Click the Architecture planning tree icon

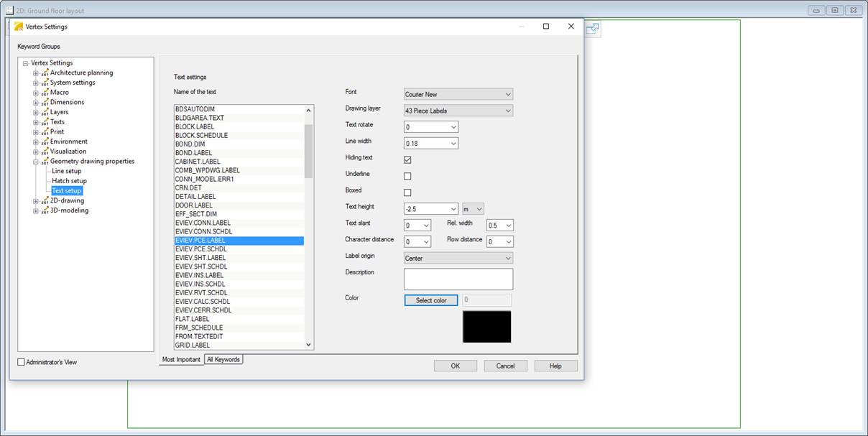tap(45, 73)
